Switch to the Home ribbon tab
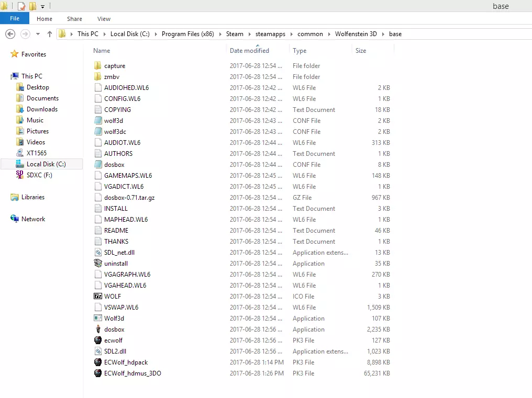Screen dimensions: 532x398 coord(45,19)
